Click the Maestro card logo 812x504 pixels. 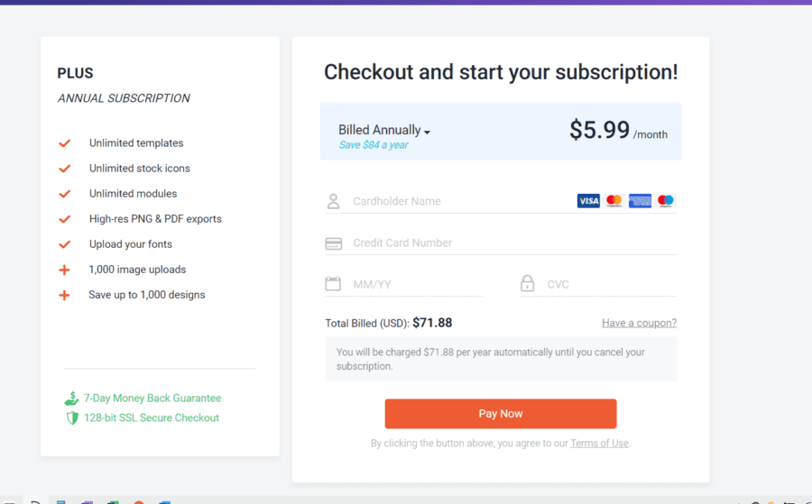[x=666, y=201]
